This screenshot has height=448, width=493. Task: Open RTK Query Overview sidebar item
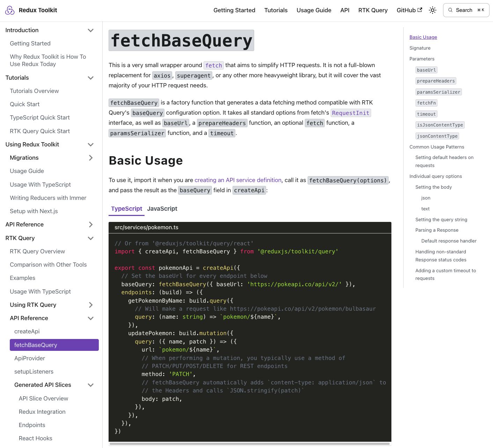pyautogui.click(x=37, y=251)
